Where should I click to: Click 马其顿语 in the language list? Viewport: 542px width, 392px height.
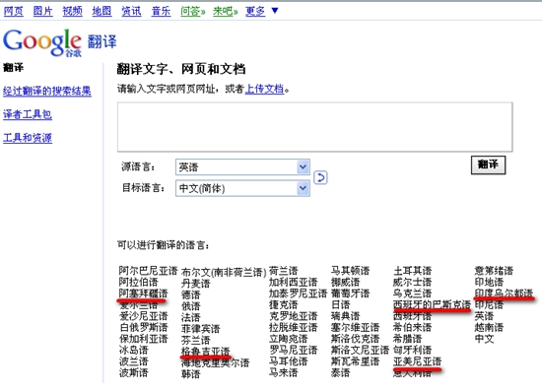point(350,271)
